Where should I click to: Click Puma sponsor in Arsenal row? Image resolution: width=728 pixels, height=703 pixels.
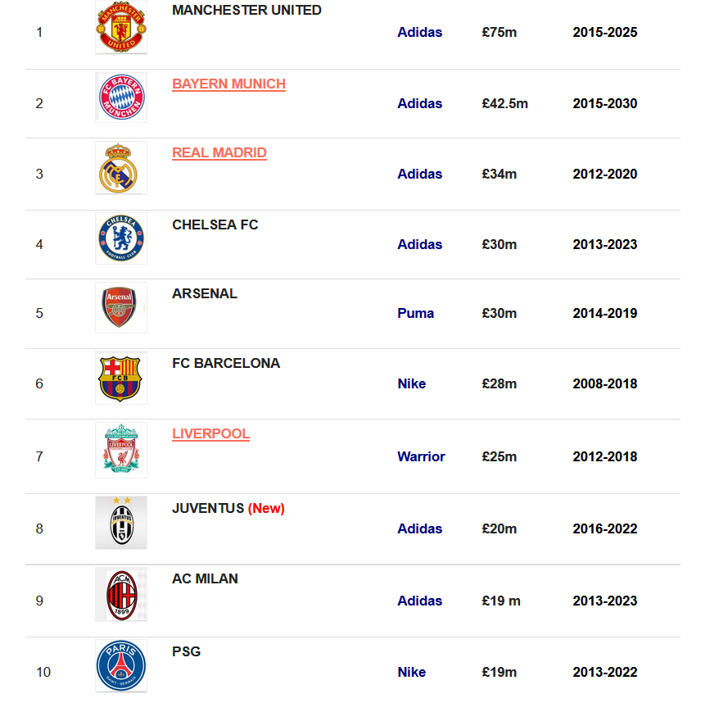415,313
